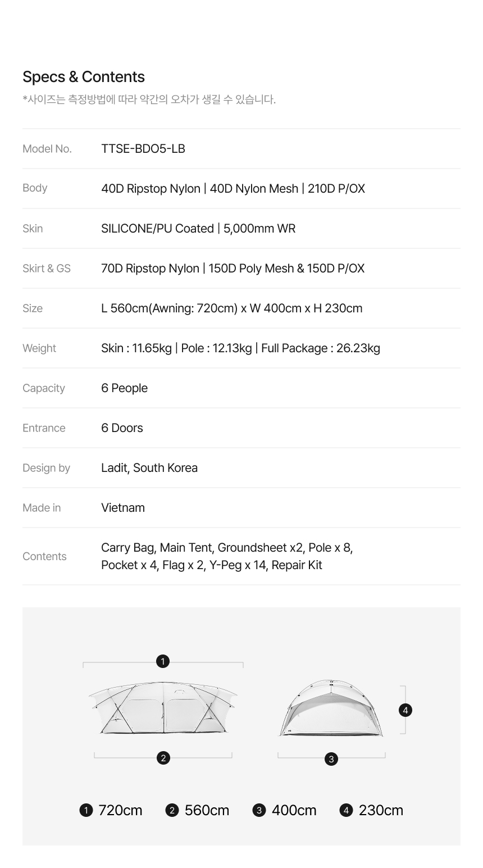Click the numbered marker 2 below the side-view tent

click(x=163, y=758)
